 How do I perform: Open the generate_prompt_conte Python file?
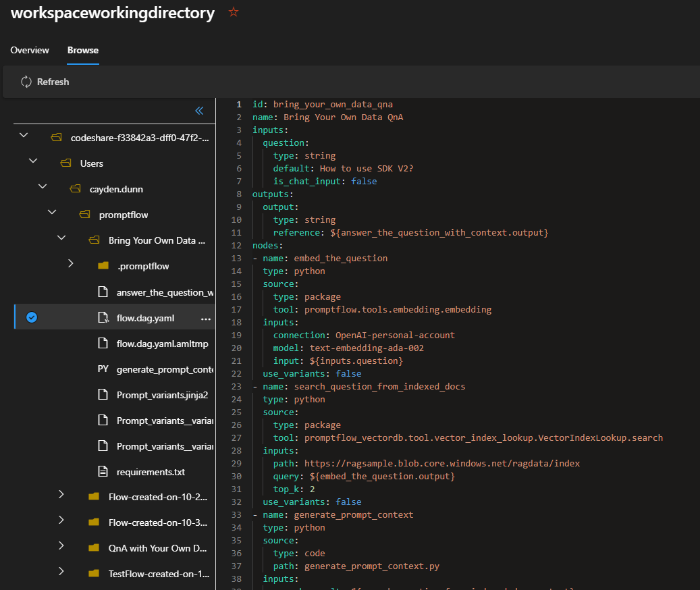click(x=165, y=369)
